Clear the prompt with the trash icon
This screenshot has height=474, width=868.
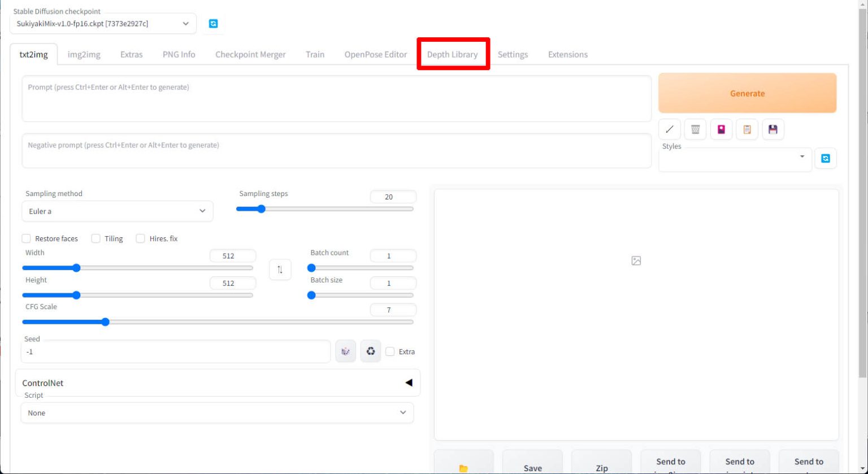point(695,129)
